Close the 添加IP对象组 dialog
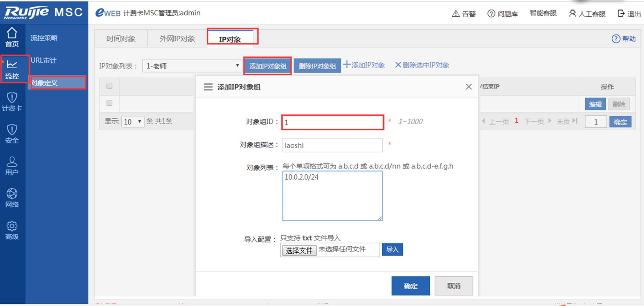The image size is (644, 306). coord(469,87)
